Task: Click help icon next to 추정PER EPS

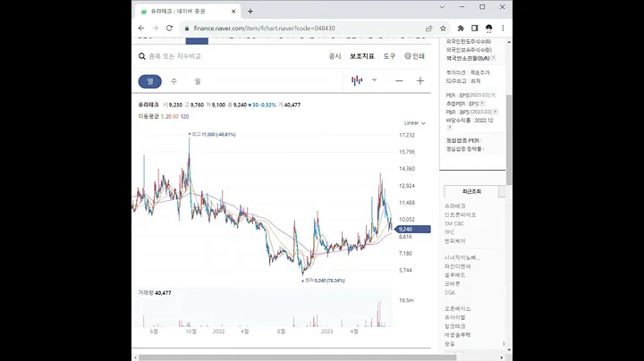Action: [482, 104]
